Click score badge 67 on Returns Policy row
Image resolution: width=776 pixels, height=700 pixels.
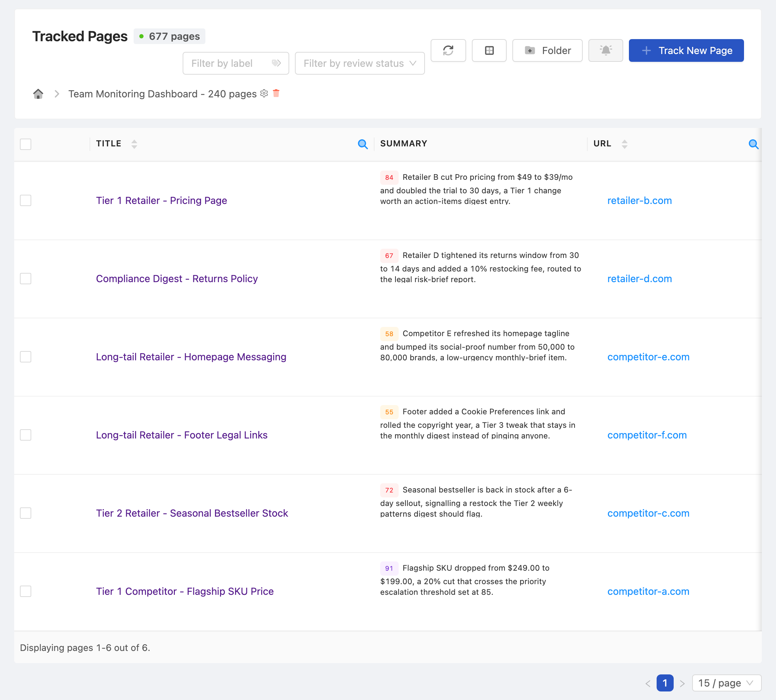coord(389,255)
